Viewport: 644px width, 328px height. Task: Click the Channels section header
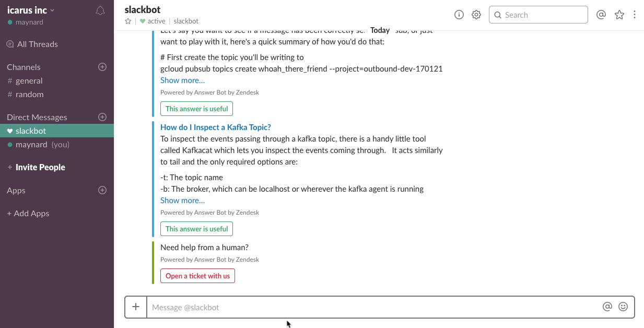click(x=24, y=67)
